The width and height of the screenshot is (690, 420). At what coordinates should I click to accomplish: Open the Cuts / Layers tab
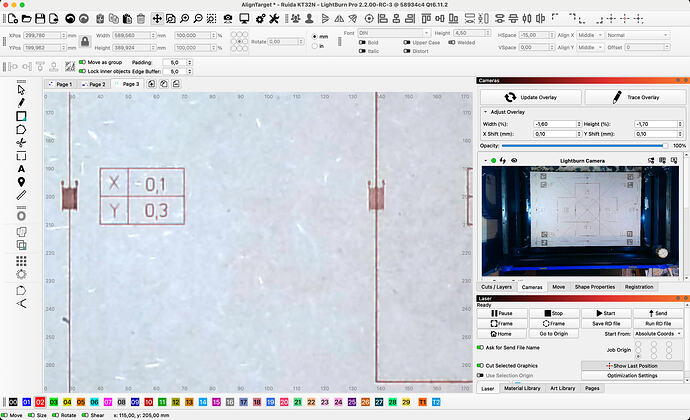tap(496, 287)
